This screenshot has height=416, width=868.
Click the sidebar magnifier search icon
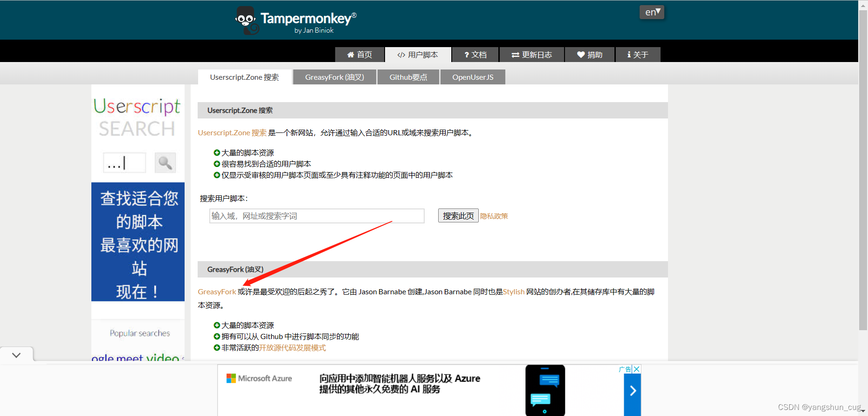pyautogui.click(x=165, y=163)
